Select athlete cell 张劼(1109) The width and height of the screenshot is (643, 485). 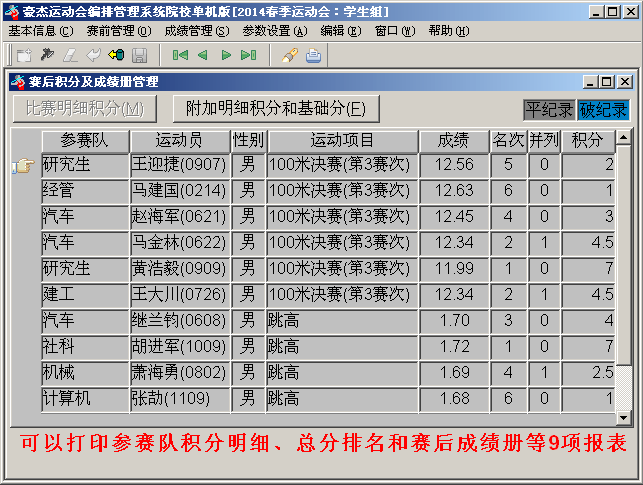(x=180, y=398)
